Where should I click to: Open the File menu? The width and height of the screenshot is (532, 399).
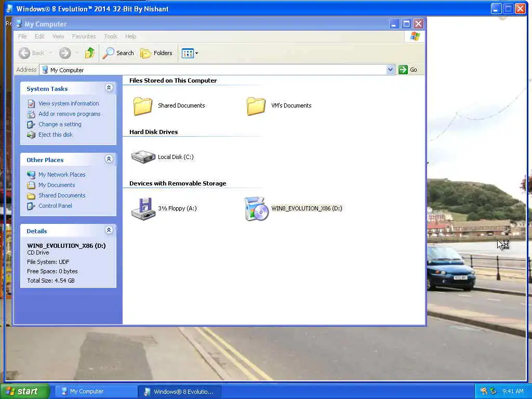pos(22,36)
